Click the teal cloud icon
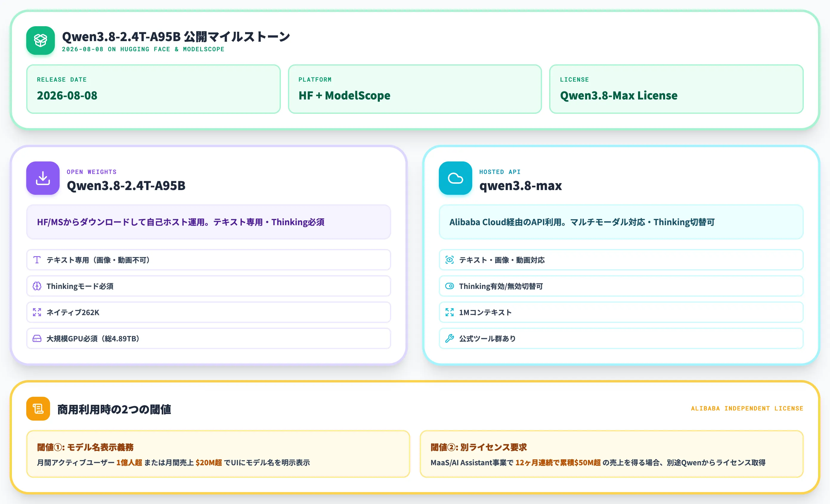 456,178
